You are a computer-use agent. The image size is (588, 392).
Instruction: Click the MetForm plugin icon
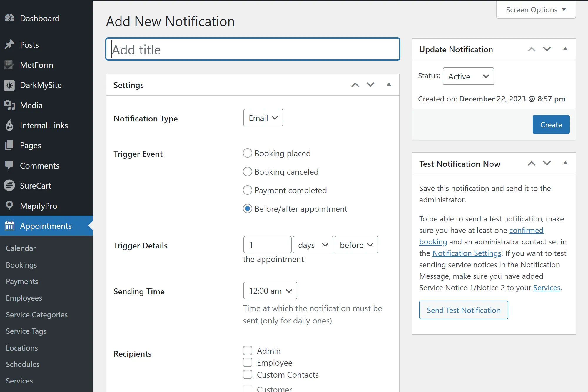[9, 65]
